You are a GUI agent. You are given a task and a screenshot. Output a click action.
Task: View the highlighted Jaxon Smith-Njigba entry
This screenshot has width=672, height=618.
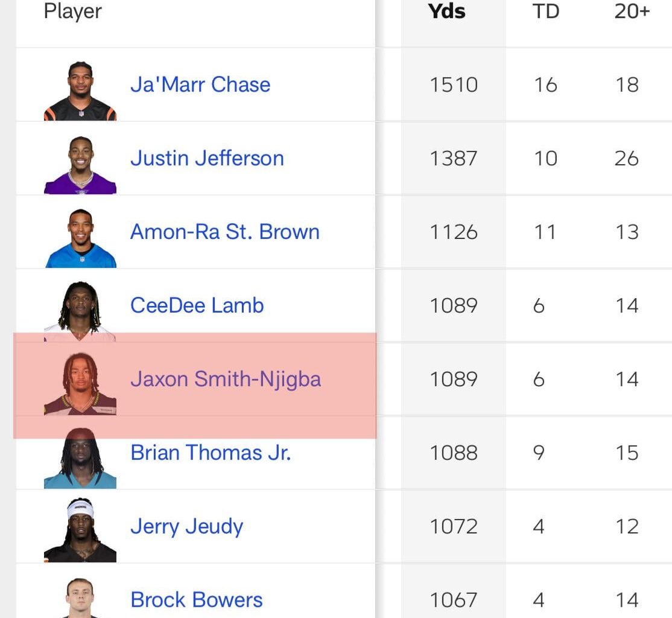coord(225,379)
